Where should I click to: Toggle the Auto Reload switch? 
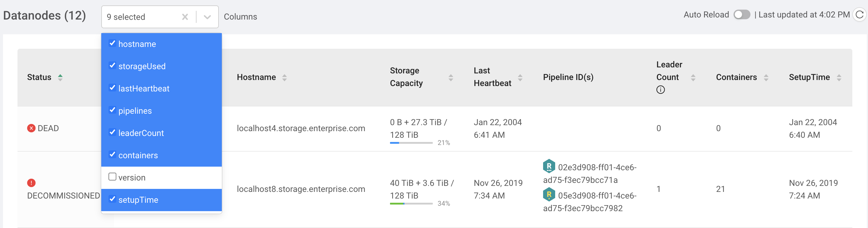742,15
